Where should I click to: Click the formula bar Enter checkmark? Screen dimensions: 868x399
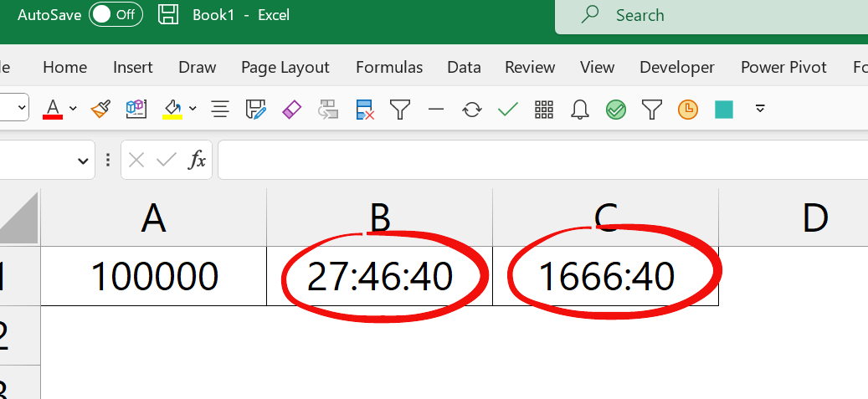[166, 161]
